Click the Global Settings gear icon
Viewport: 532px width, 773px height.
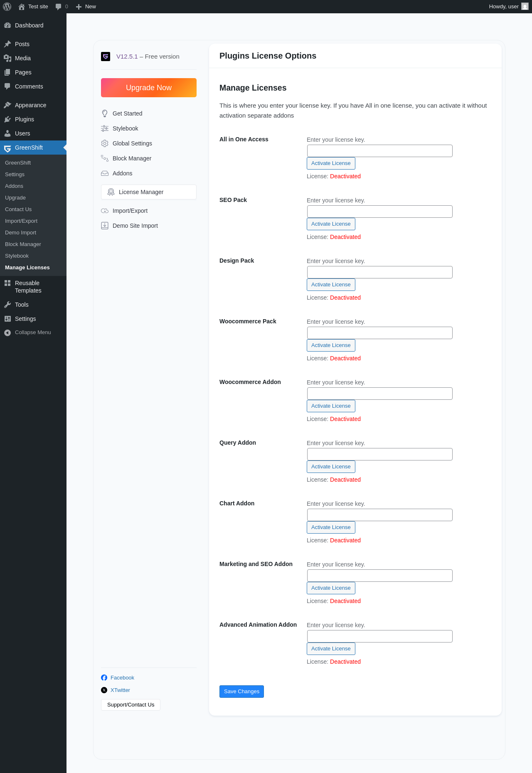click(x=105, y=143)
